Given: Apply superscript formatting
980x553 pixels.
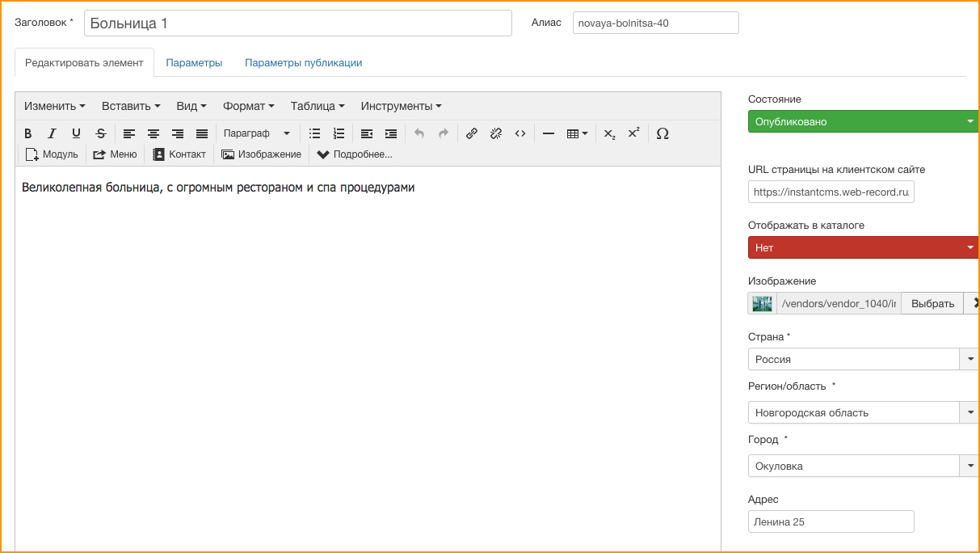Looking at the screenshot, I should pyautogui.click(x=634, y=133).
